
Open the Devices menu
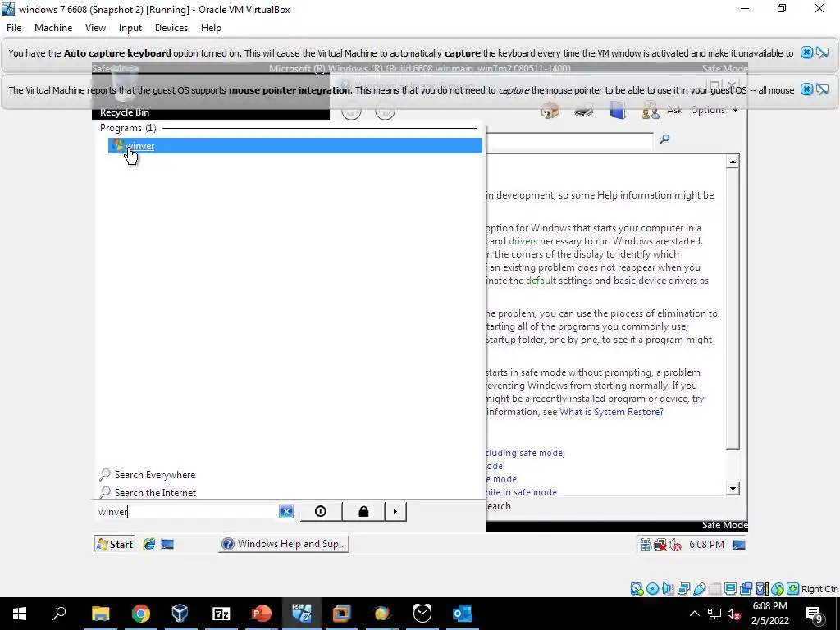(171, 28)
